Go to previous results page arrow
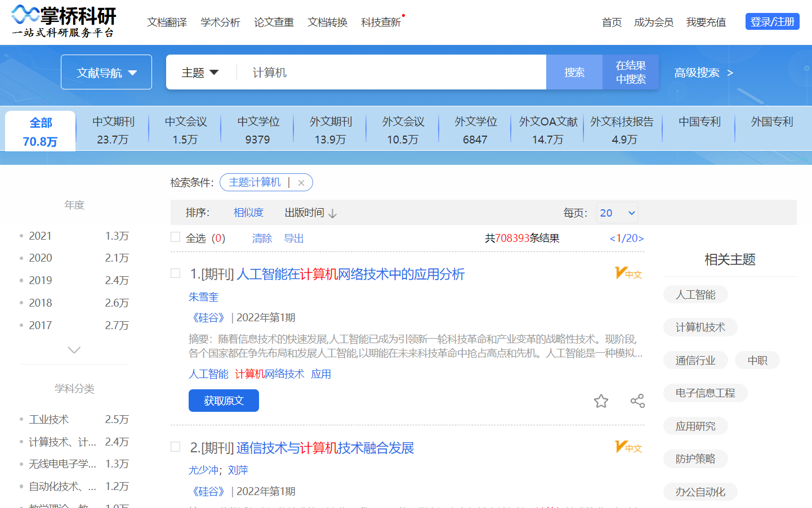The image size is (812, 508). 613,239
